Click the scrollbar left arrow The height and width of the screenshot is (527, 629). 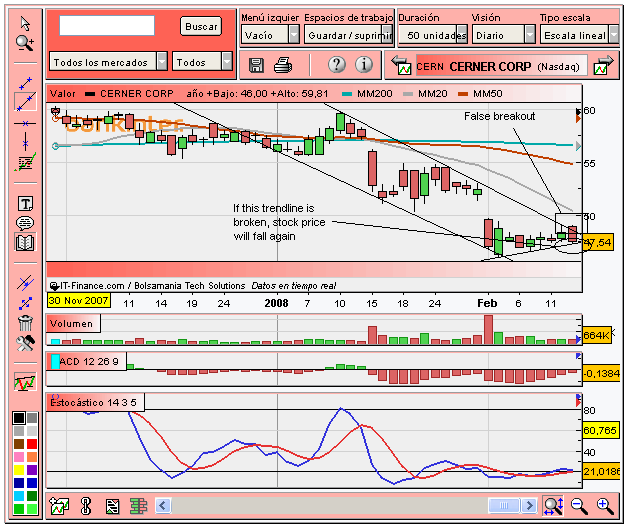163,505
